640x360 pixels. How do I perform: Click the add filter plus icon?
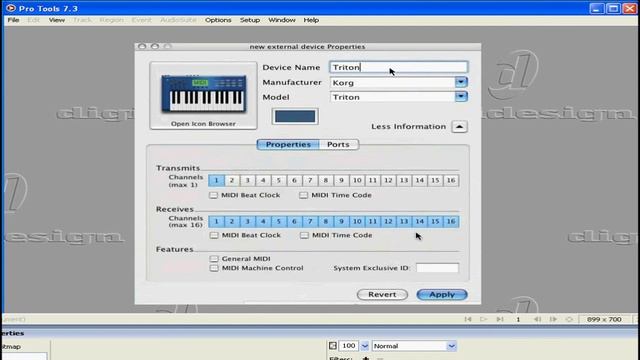pyautogui.click(x=366, y=358)
